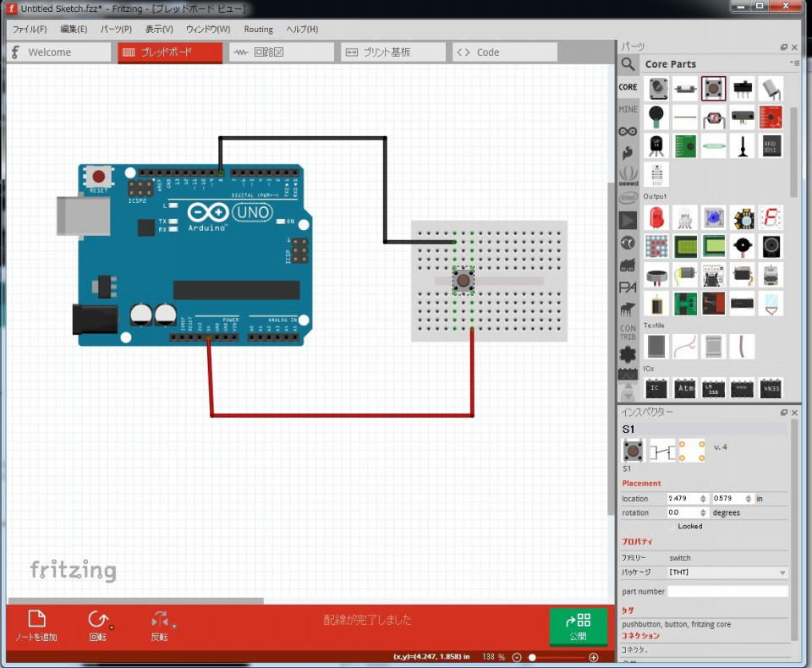Viewport: 812px width, 668px height.
Task: Pick the RGB LED part
Action: click(685, 217)
